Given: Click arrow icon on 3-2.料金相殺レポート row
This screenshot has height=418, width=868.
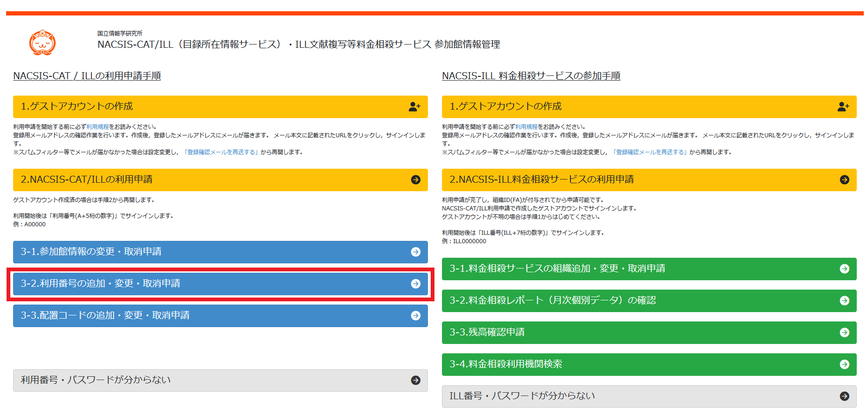Looking at the screenshot, I should click(845, 301).
